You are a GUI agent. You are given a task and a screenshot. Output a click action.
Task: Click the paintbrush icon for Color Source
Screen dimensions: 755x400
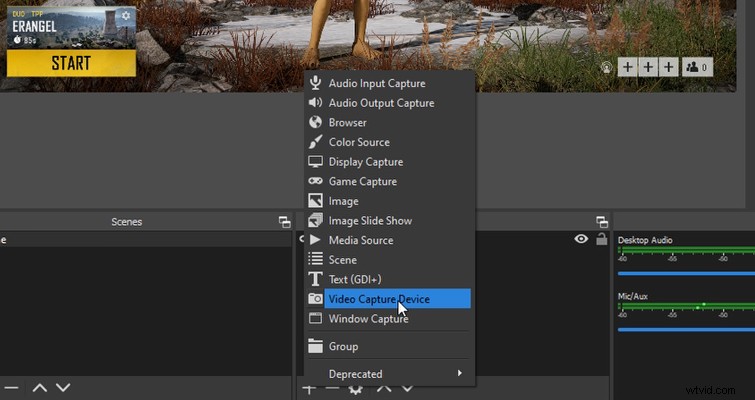coord(315,142)
